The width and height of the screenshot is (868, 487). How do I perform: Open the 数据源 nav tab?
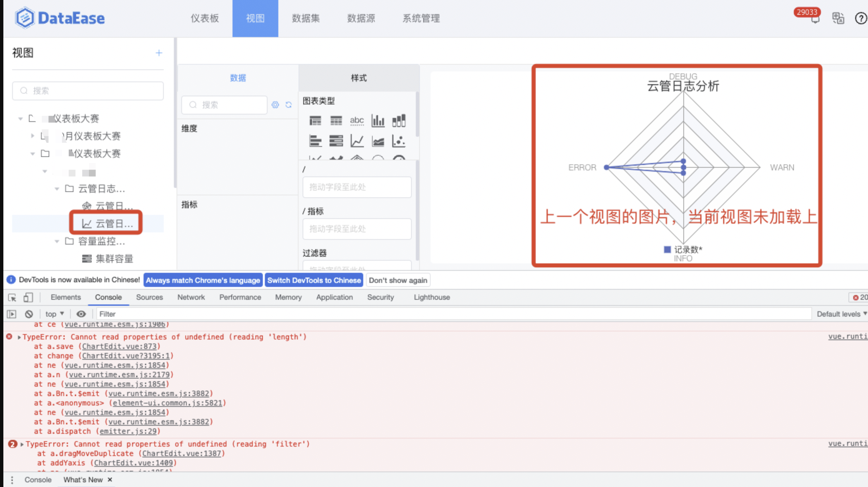click(361, 18)
